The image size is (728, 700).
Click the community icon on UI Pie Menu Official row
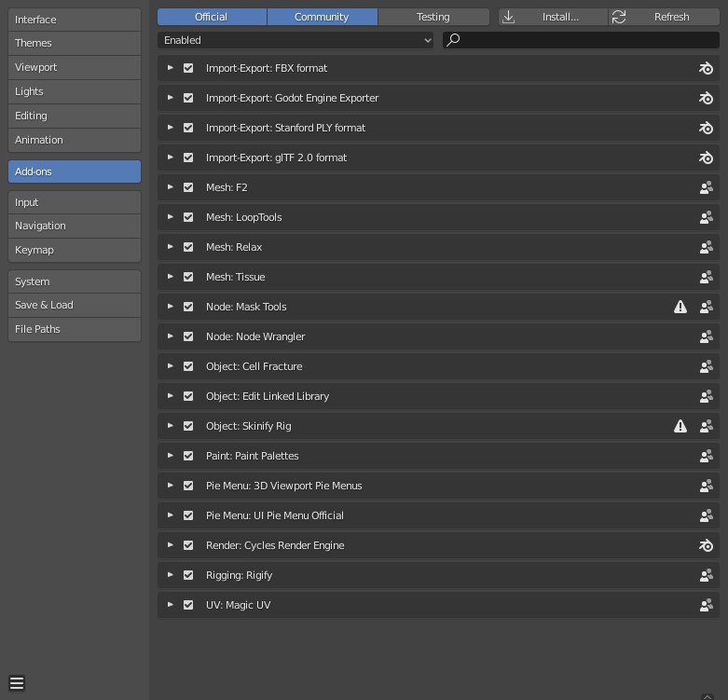click(x=707, y=515)
